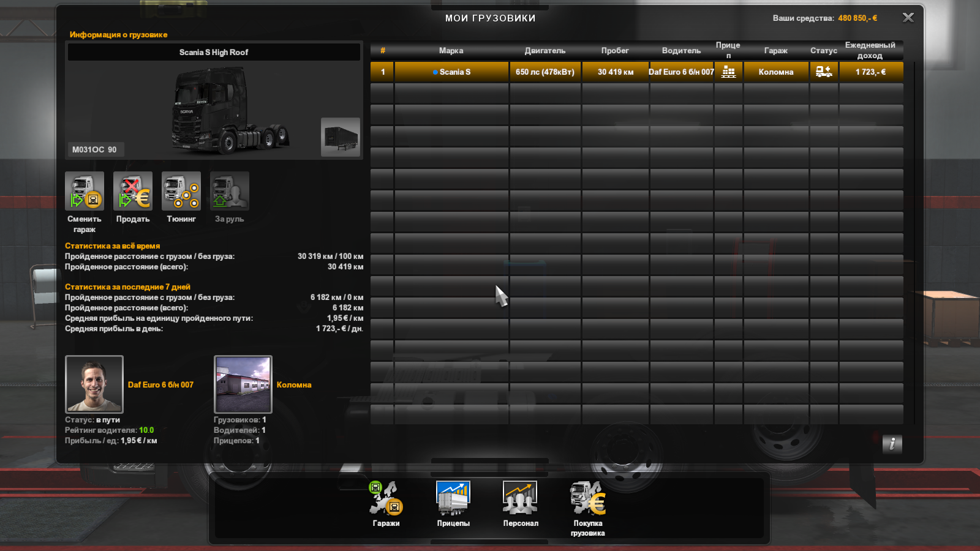Click the 650 лс (478кВт) engine cell

(x=545, y=72)
